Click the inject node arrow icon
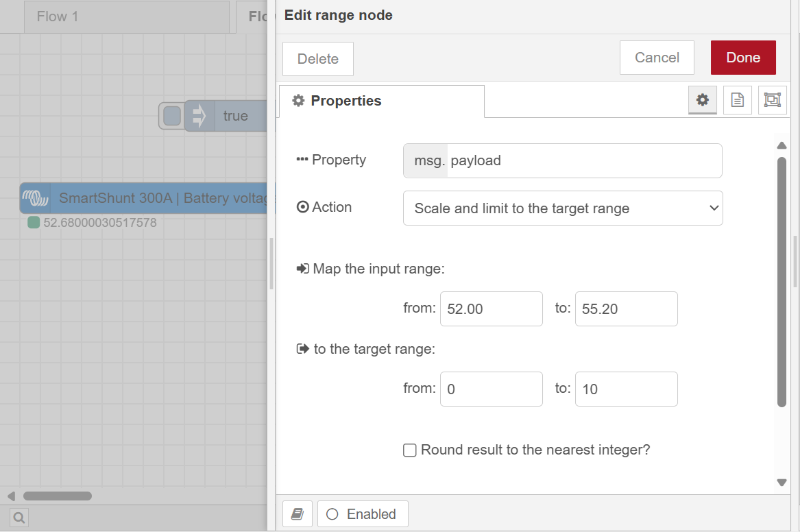This screenshot has height=532, width=800. [199, 116]
